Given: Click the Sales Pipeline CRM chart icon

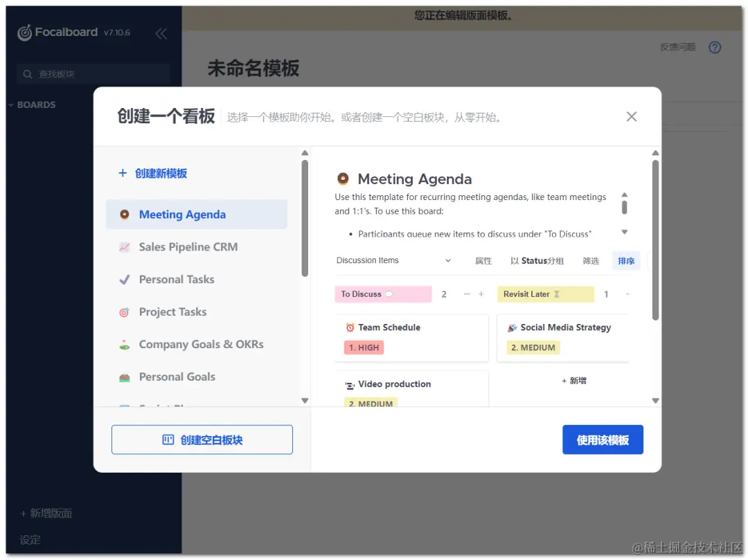Looking at the screenshot, I should [125, 247].
